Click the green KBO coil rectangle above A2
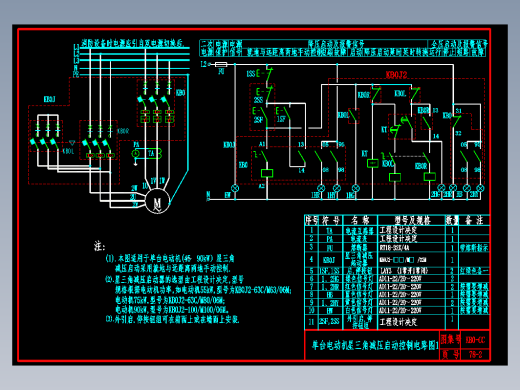The width and height of the screenshot is (520, 390). (267, 173)
